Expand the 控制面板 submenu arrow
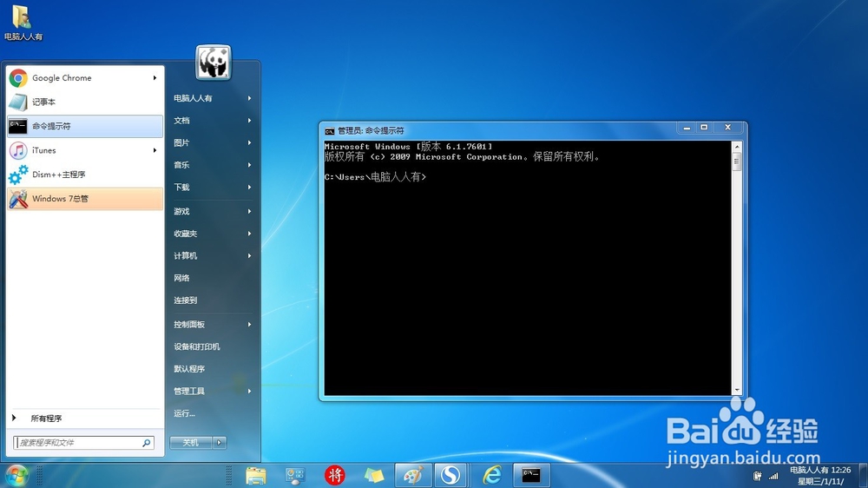This screenshot has height=488, width=868. pyautogui.click(x=250, y=325)
